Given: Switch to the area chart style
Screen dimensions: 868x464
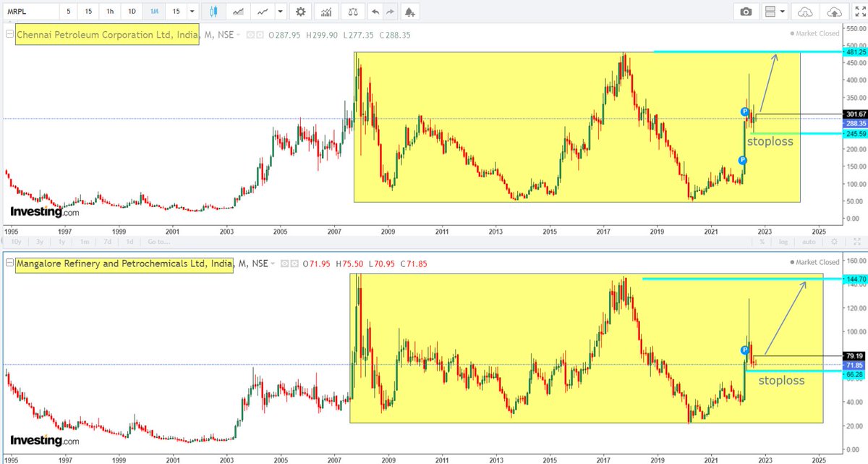Looking at the screenshot, I should tap(237, 12).
